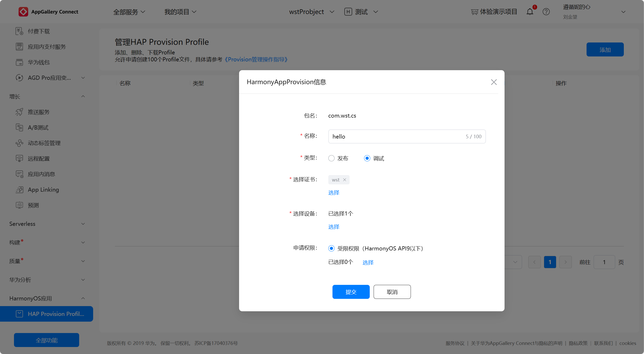This screenshot has height=354, width=644.
Task: Close the HarmonyAppProvision dialog
Action: point(494,82)
